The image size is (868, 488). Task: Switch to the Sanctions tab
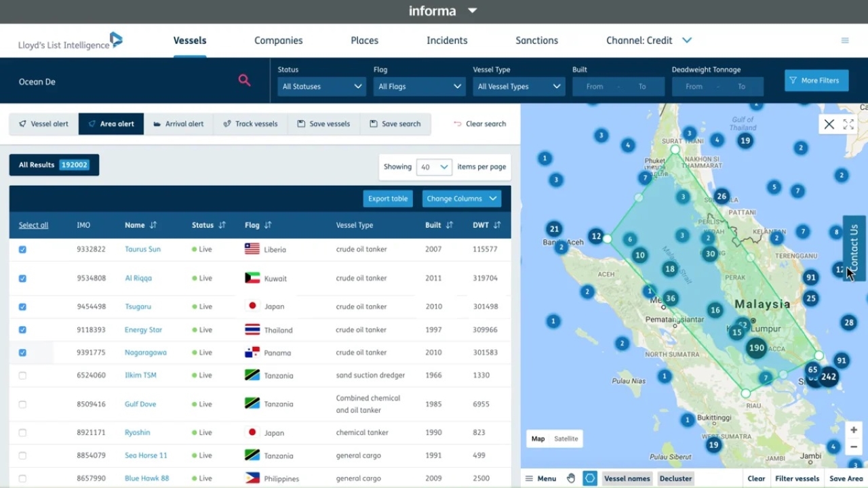pos(536,41)
